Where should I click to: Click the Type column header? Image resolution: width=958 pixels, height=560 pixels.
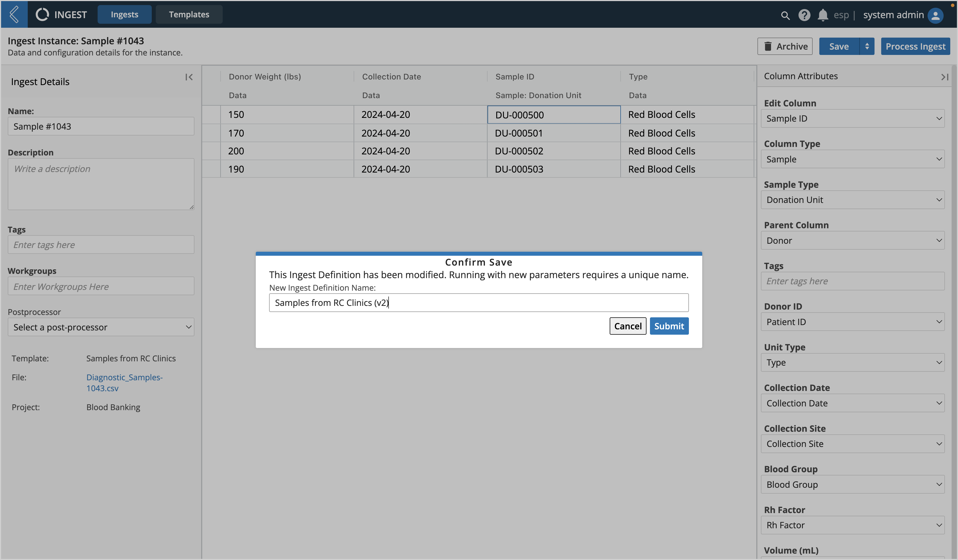tap(638, 77)
